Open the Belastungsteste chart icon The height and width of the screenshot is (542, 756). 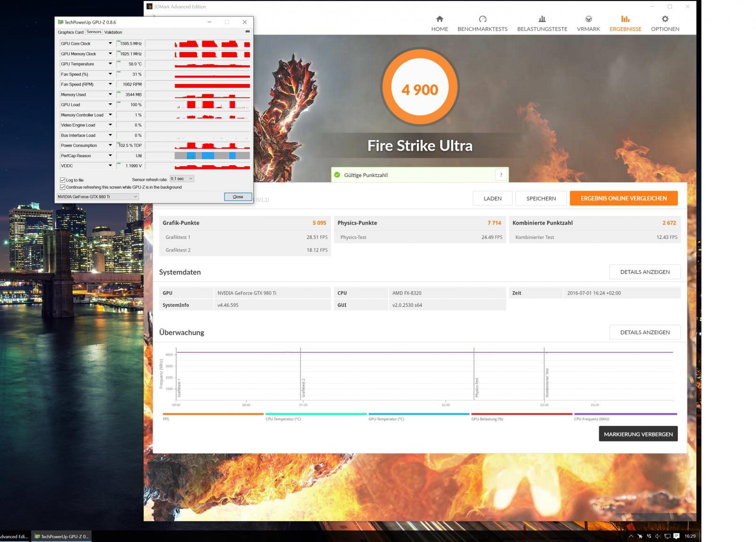(x=542, y=19)
